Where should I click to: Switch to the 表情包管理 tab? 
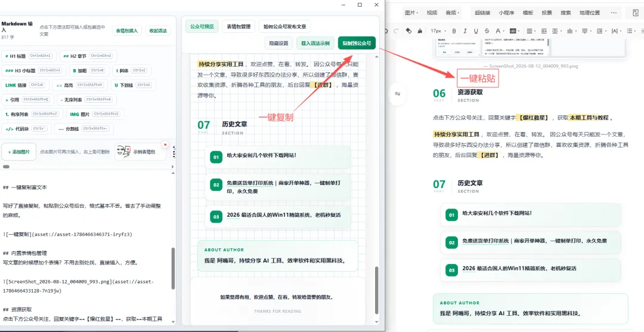[x=239, y=26]
